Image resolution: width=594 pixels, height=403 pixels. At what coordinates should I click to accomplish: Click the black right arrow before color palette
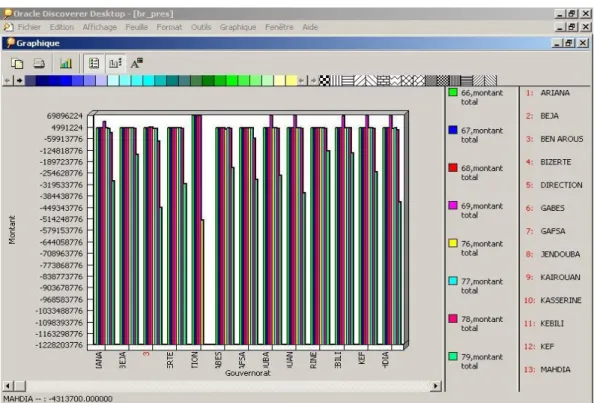coord(19,80)
